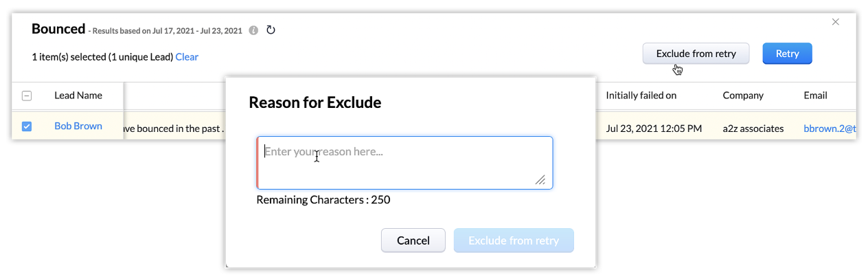
Task: Click the info icon beside the date range
Action: tap(254, 30)
